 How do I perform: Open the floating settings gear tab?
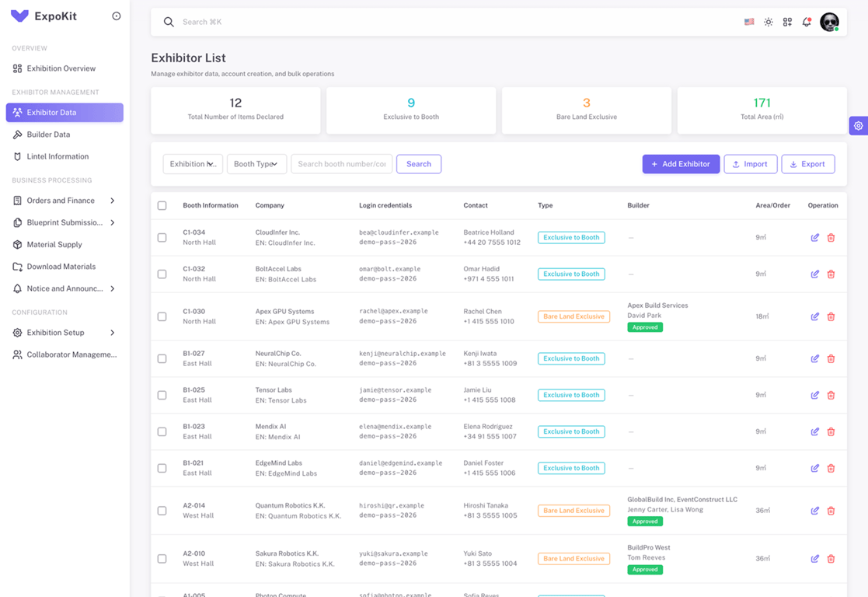point(858,126)
